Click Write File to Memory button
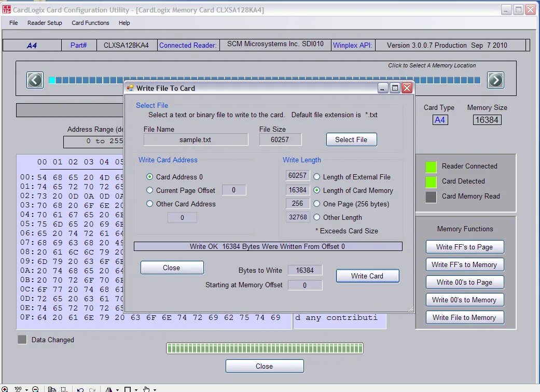Viewport: 540px width, 392px height. [x=465, y=317]
